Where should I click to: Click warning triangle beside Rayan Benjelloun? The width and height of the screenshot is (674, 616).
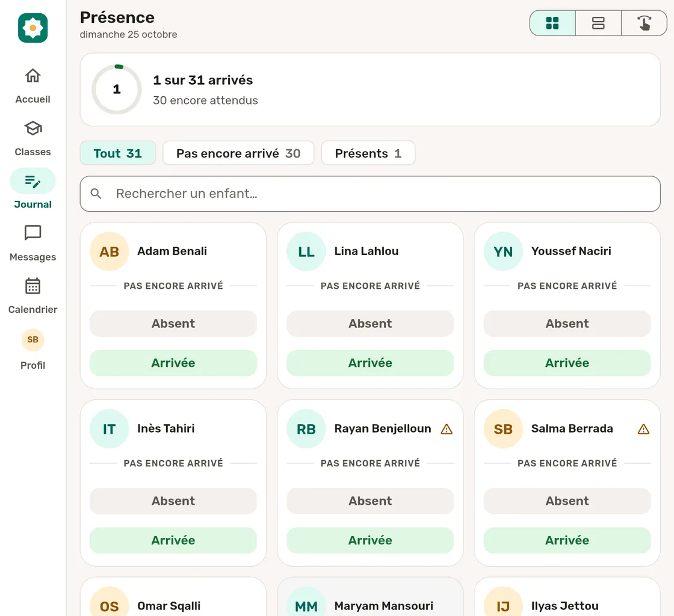pyautogui.click(x=447, y=429)
